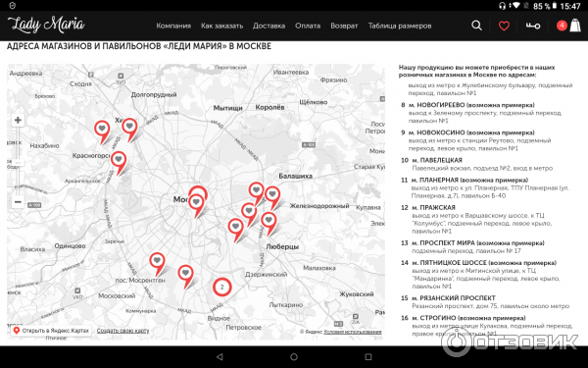Tap the Android home circle button
The image size is (588, 368).
pos(294,357)
